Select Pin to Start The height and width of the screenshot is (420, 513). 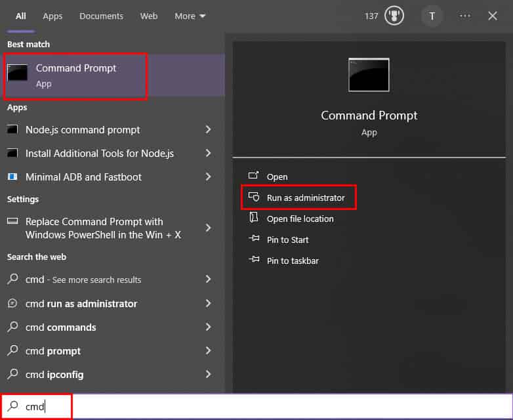pyautogui.click(x=287, y=240)
